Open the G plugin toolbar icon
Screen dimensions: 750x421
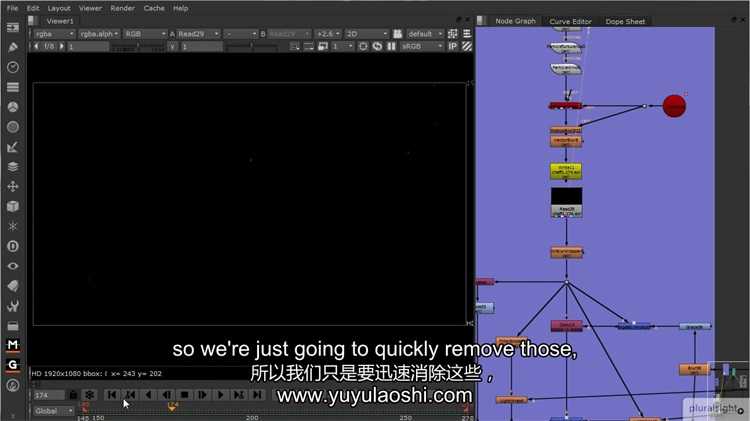point(13,365)
